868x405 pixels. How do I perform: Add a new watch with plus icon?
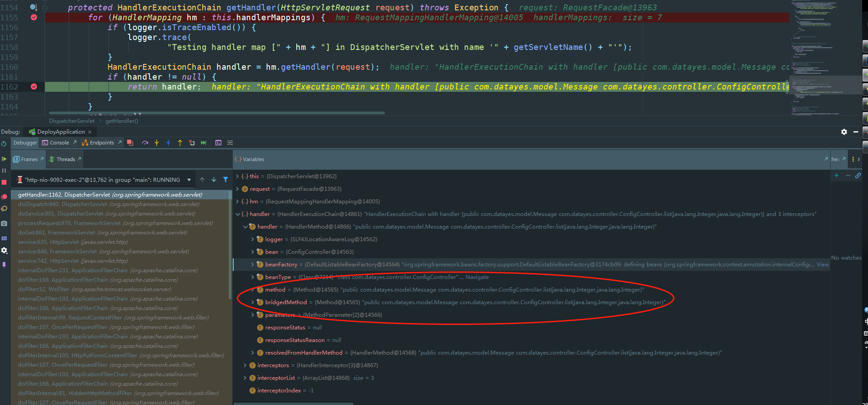836,175
